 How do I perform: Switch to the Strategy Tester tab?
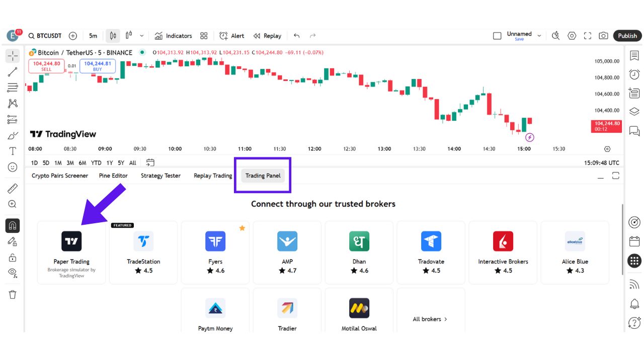pos(160,175)
